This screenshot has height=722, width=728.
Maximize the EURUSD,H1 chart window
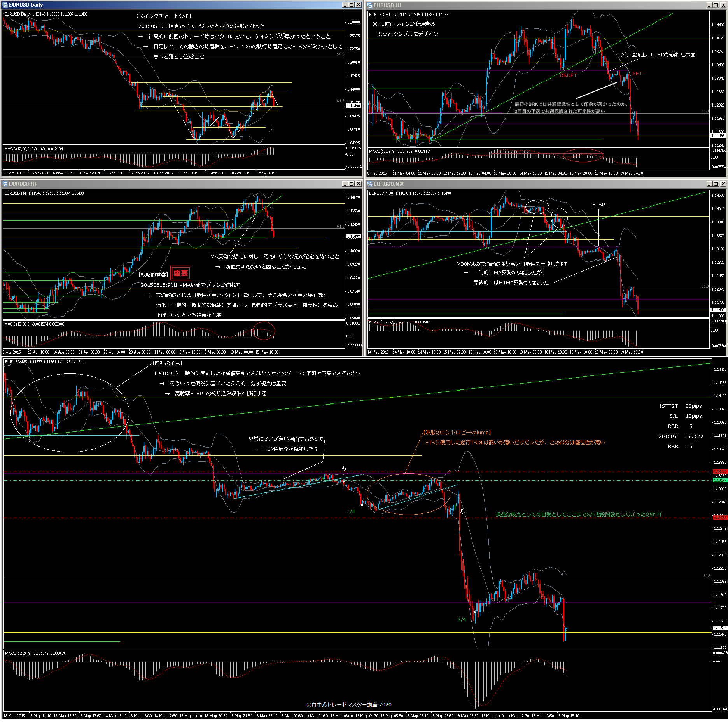pyautogui.click(x=716, y=5)
